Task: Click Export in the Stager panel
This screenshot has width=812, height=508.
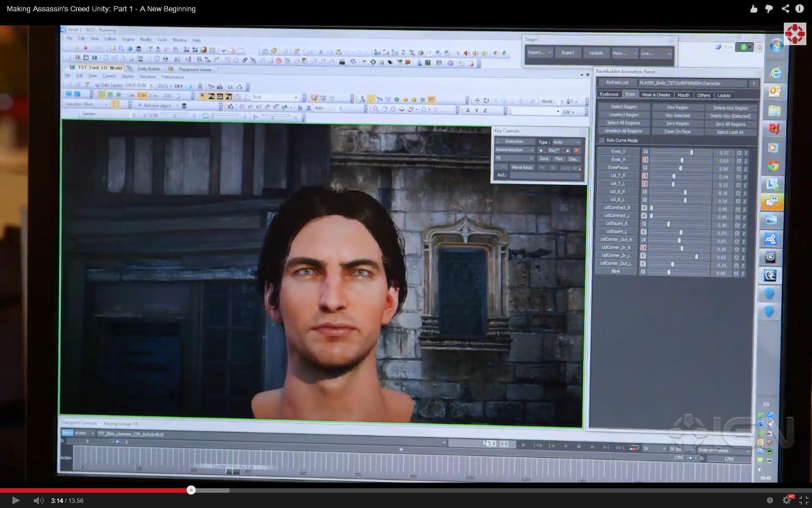Action: (568, 52)
